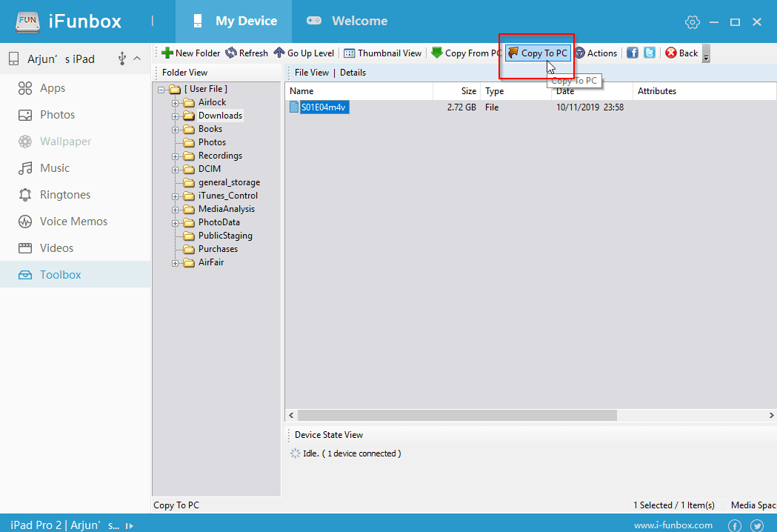Sort files by Name column

tap(359, 91)
